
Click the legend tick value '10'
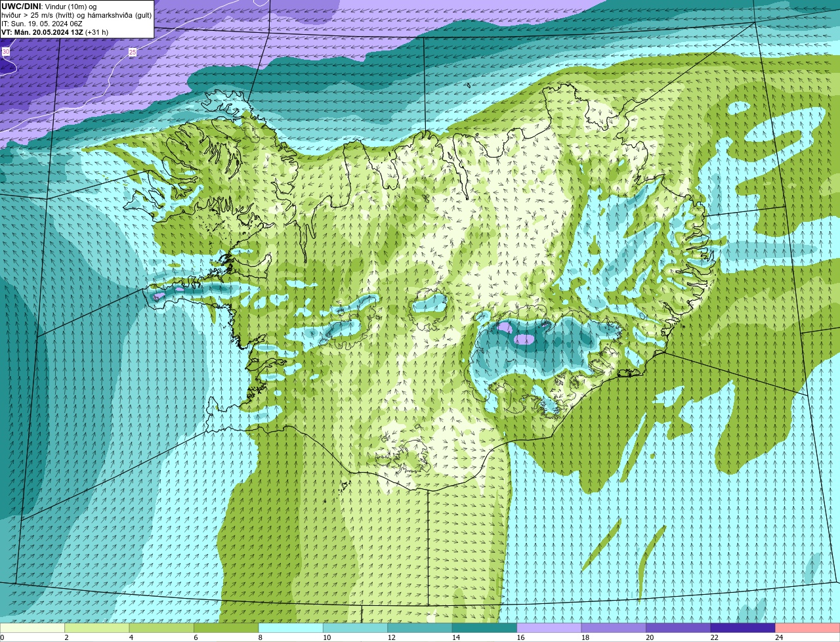click(327, 637)
